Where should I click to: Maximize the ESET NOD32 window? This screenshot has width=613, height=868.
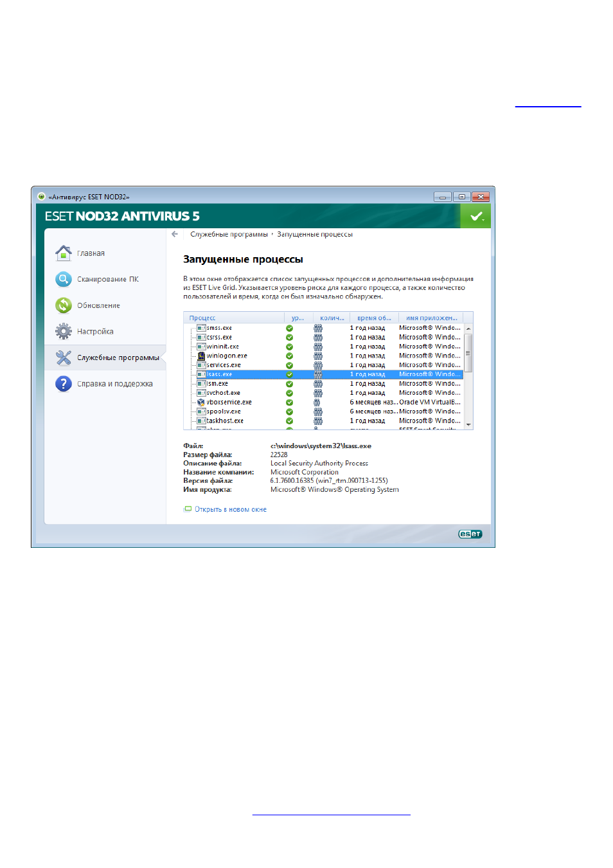(461, 197)
